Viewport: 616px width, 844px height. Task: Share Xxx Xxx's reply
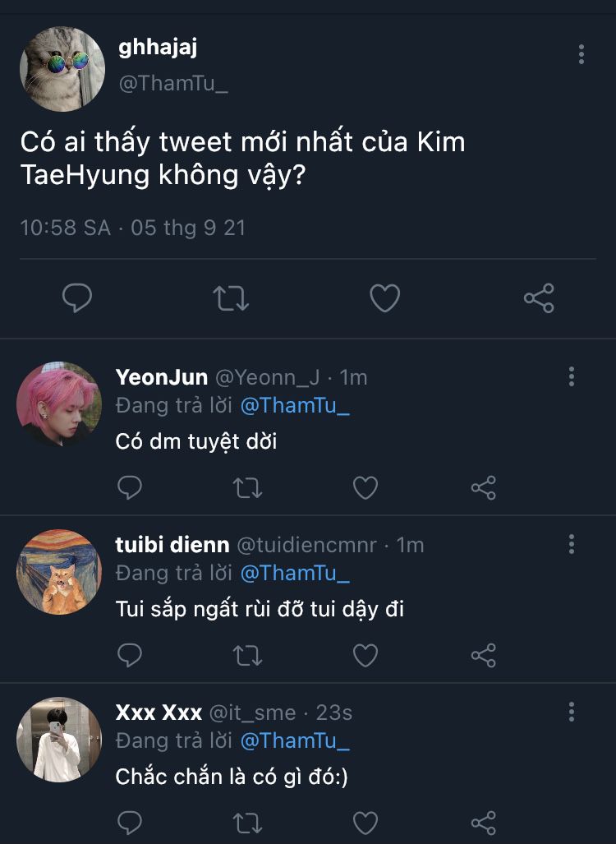click(x=483, y=822)
